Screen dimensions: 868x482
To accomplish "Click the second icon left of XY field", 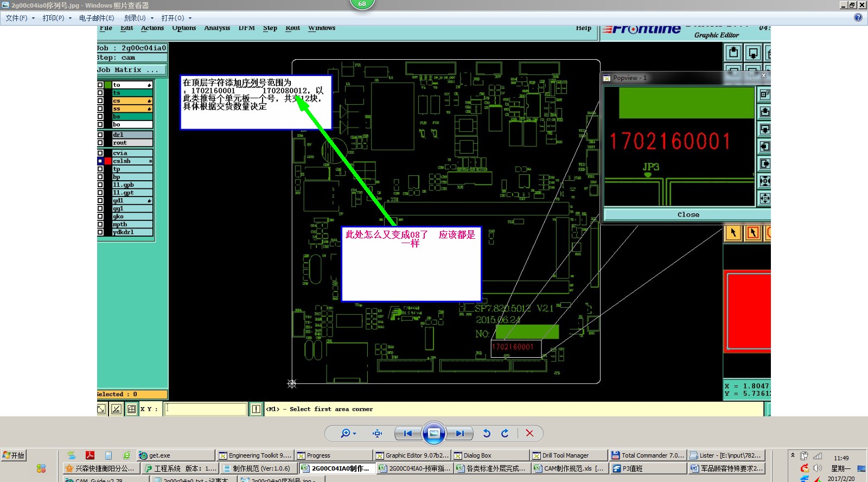I will [x=116, y=409].
